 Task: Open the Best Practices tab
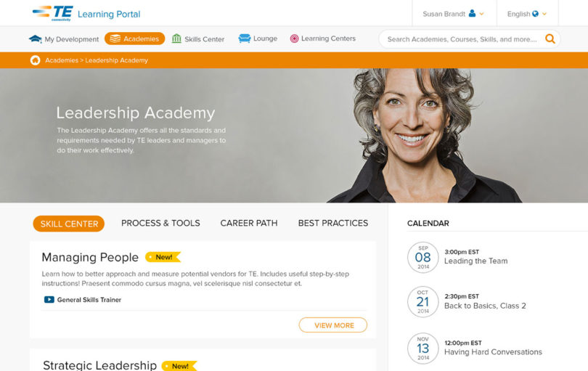click(333, 223)
